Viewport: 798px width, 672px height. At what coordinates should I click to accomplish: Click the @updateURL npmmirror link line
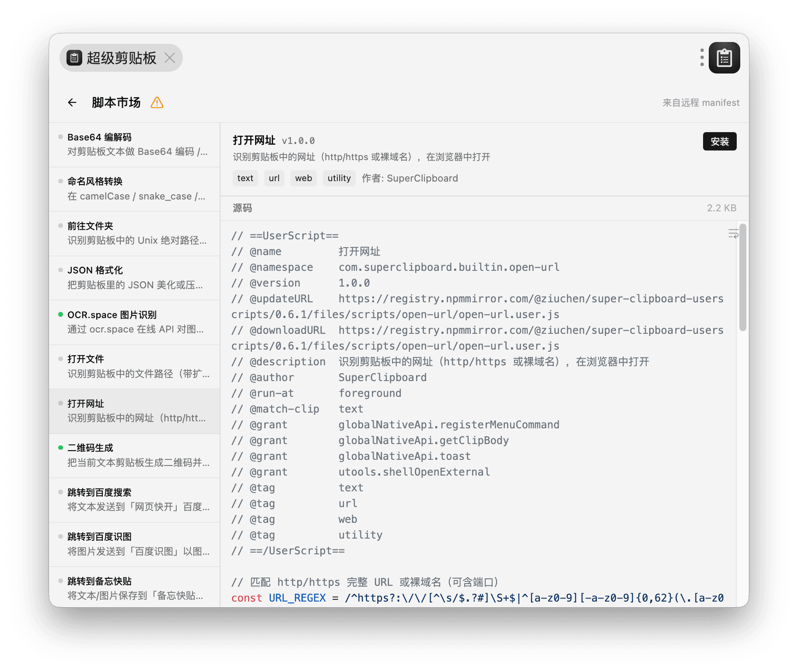(477, 307)
